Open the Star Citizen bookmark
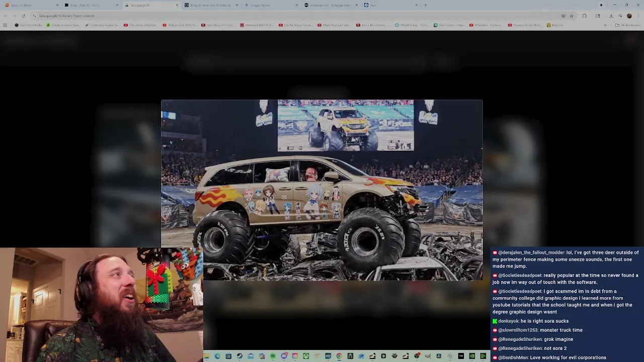644x362 pixels. [x=450, y=25]
